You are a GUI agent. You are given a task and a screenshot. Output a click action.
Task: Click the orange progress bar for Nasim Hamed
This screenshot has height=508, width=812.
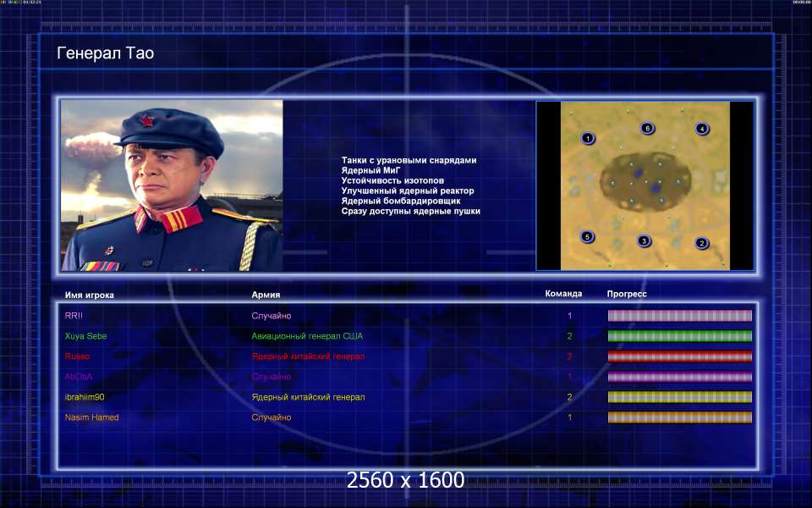[x=679, y=417]
